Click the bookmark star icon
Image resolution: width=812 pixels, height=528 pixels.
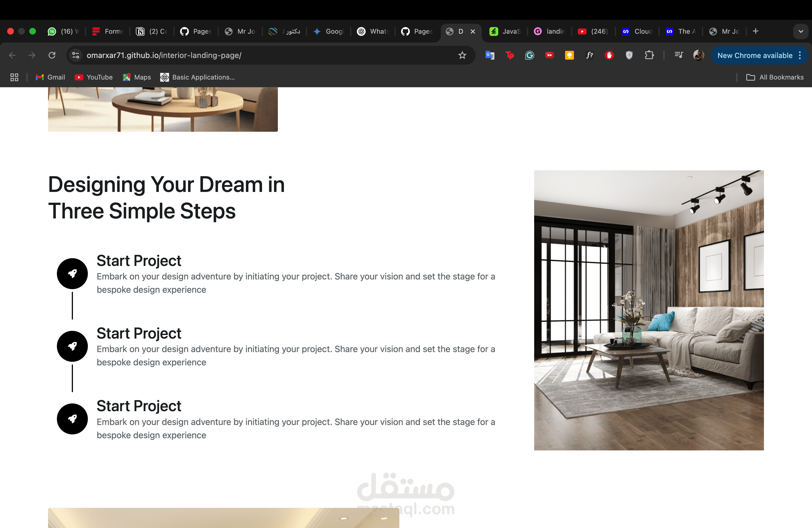[x=462, y=55]
